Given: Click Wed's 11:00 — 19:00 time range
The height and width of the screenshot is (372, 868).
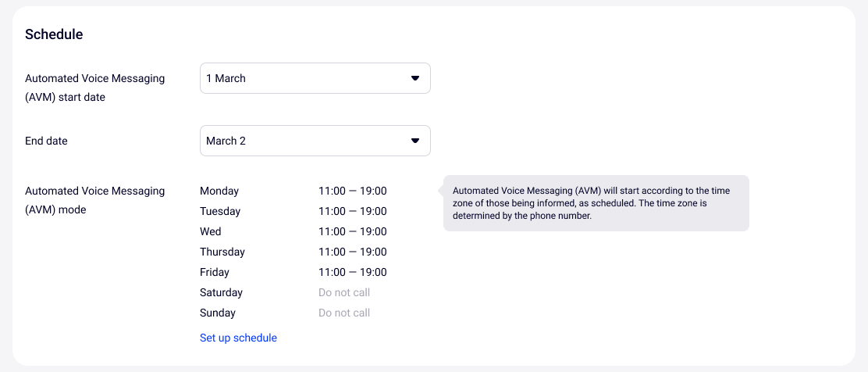Looking at the screenshot, I should click(352, 231).
